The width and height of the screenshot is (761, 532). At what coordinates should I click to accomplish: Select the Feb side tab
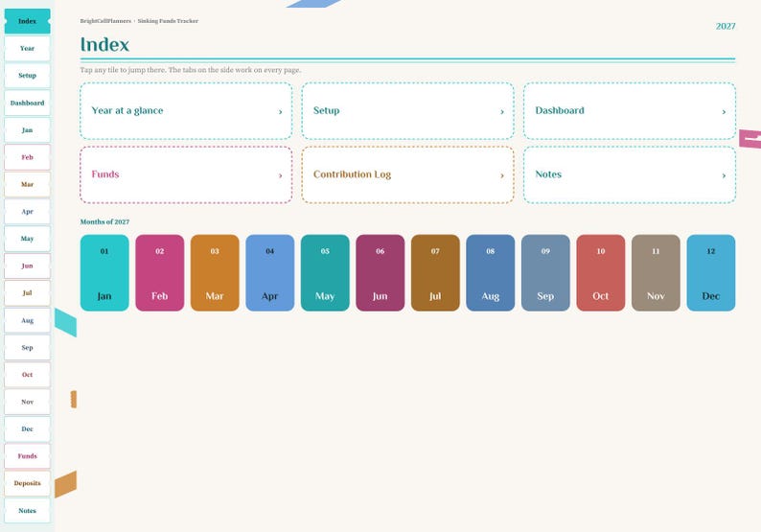click(27, 157)
